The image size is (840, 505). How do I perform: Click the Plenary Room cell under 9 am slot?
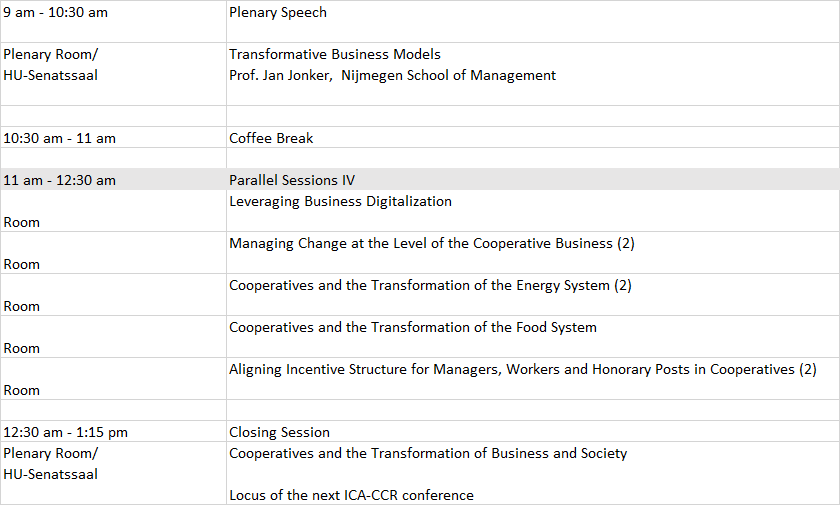[51, 65]
